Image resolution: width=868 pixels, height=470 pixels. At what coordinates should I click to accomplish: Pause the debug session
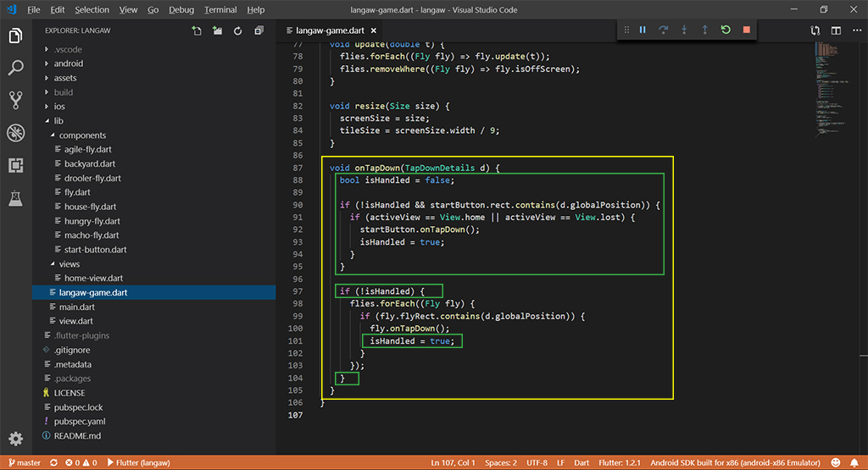click(x=643, y=30)
